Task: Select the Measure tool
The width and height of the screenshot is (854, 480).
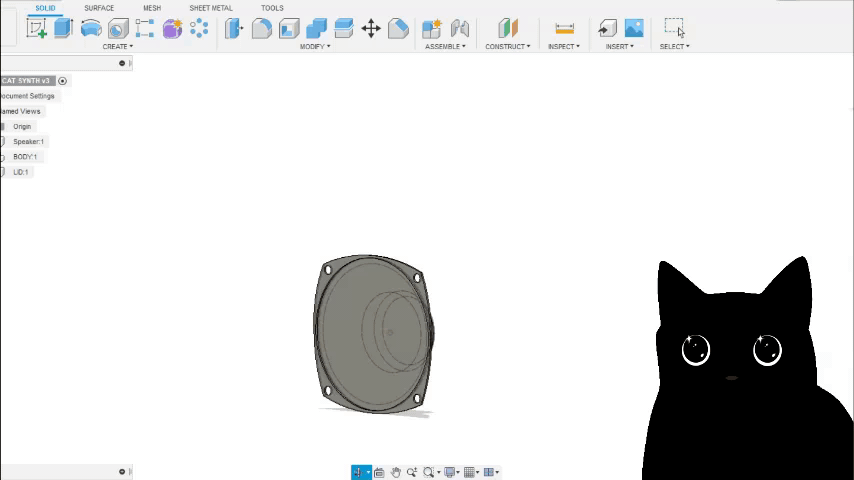Action: pos(564,28)
